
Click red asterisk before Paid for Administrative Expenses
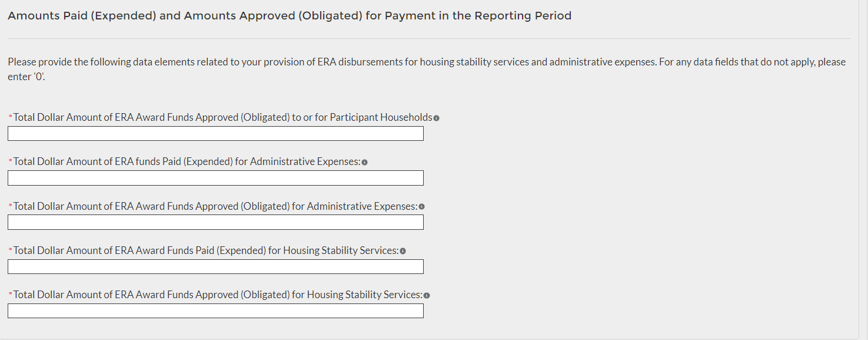coord(10,161)
